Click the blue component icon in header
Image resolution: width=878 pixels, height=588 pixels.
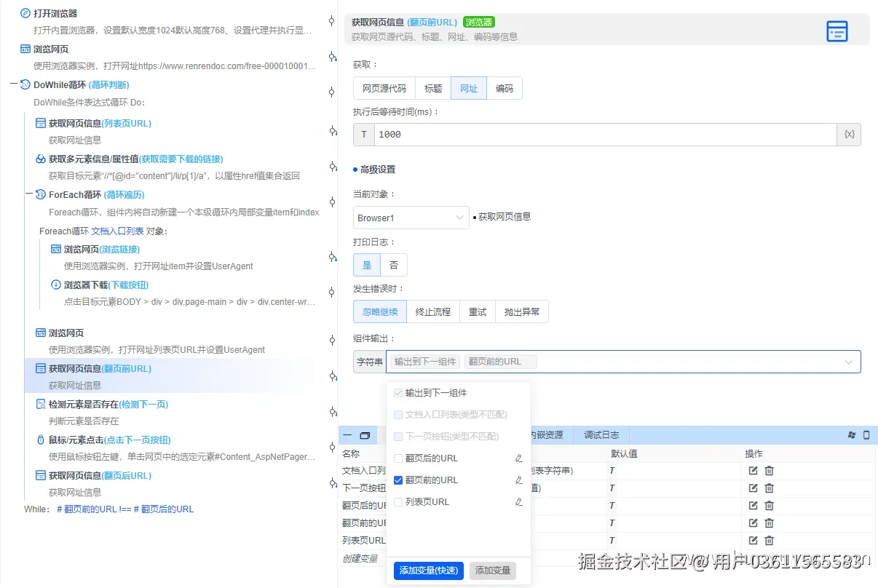coord(837,31)
